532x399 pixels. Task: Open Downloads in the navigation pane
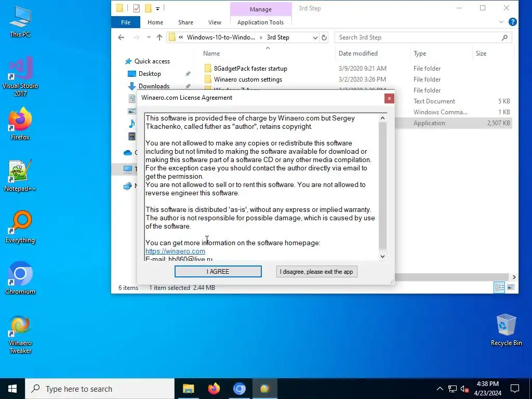[154, 86]
